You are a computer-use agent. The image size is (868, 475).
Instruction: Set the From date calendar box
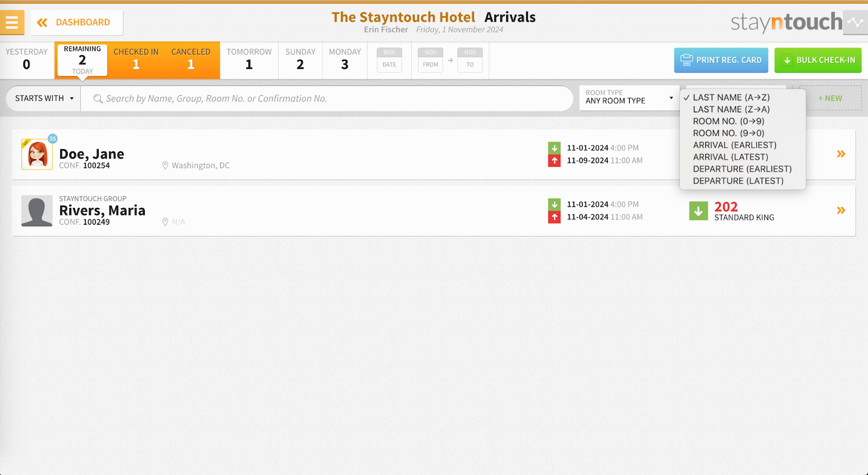click(431, 60)
